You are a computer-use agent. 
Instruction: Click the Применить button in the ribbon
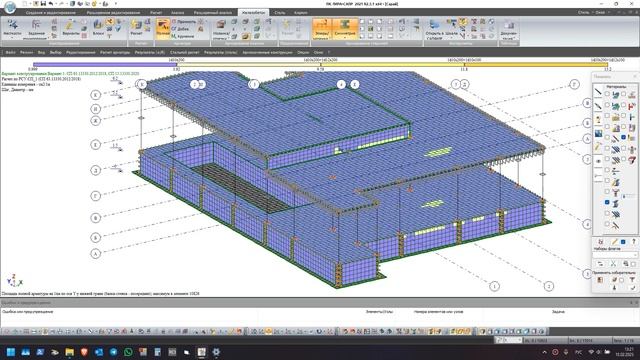(183, 21)
